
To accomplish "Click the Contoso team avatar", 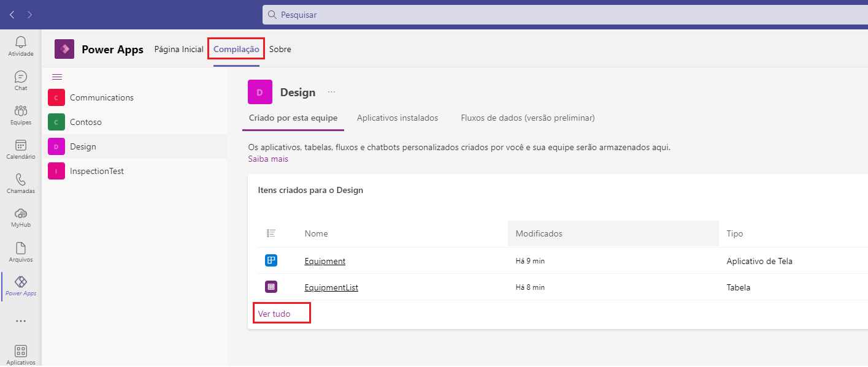I will pos(56,122).
